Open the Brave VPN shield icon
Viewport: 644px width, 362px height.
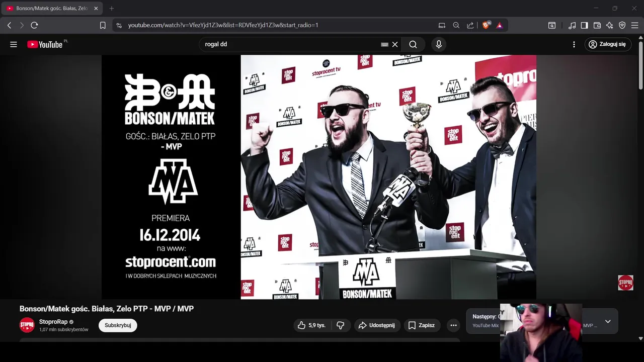pyautogui.click(x=622, y=25)
